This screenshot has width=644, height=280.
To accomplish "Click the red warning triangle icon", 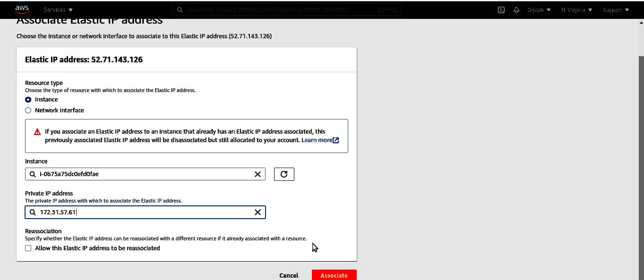I will point(37,132).
